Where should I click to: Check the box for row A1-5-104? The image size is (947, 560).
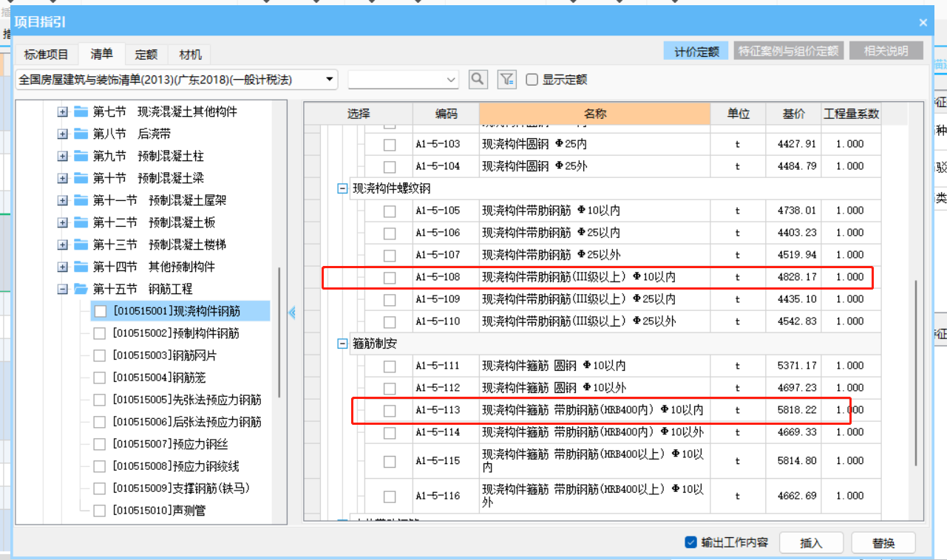pos(390,167)
